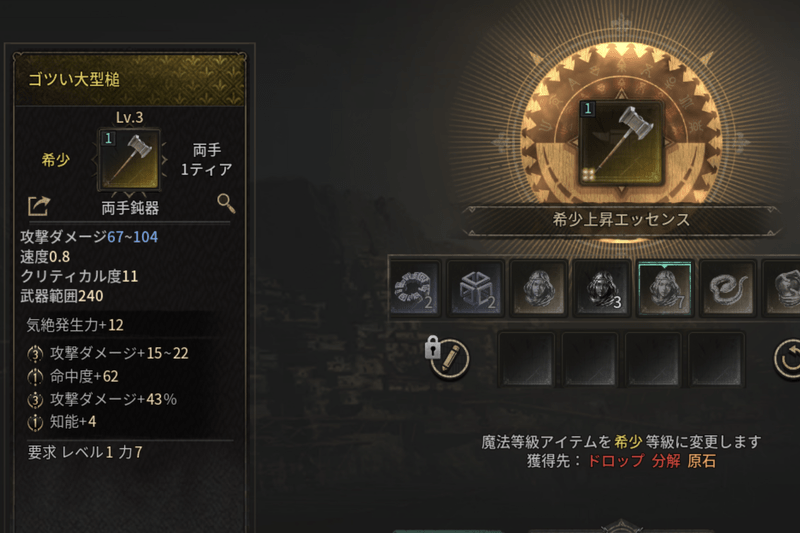Click the red ドロップ source link
The width and height of the screenshot is (800, 533).
coord(615,461)
